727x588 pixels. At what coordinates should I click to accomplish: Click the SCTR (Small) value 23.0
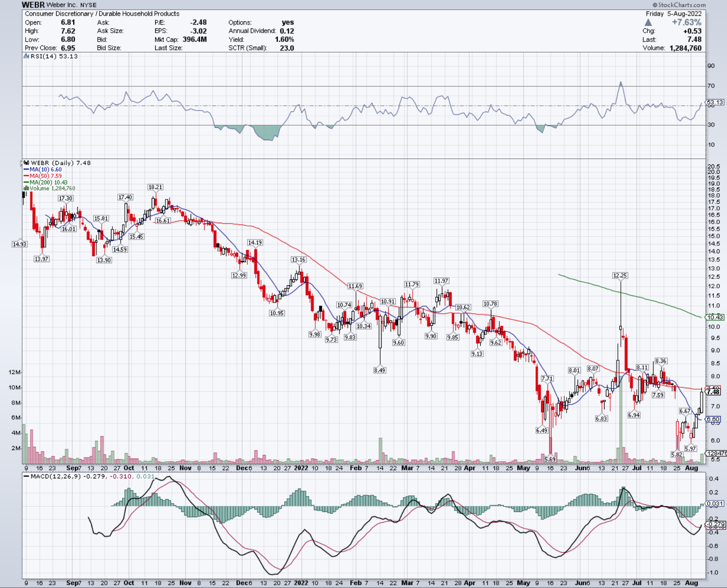tap(287, 48)
